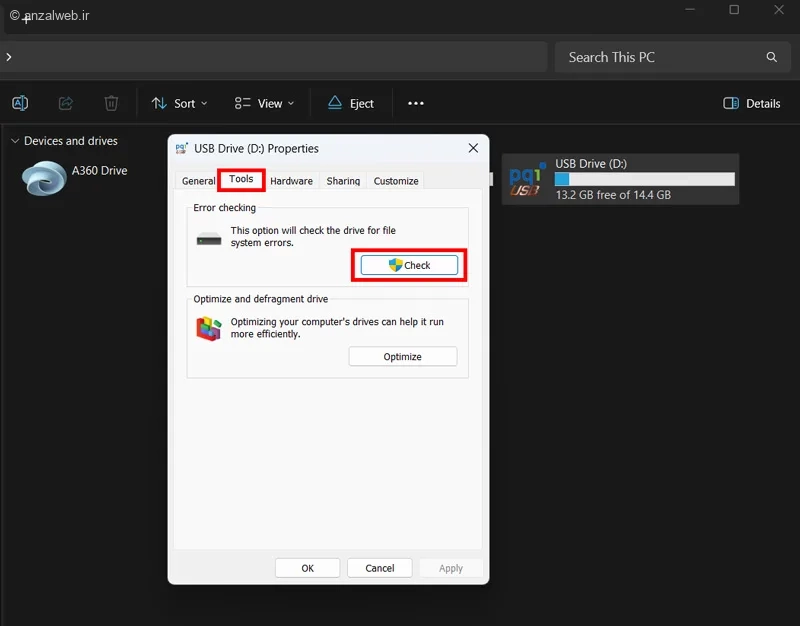The width and height of the screenshot is (800, 626).
Task: Click the 'USB Drive (D:)' drive name
Action: pos(591,164)
